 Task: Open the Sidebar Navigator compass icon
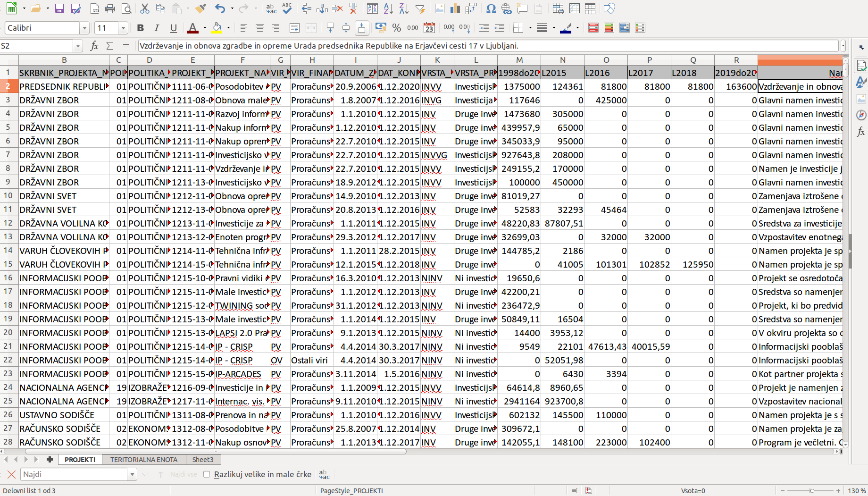click(x=861, y=115)
